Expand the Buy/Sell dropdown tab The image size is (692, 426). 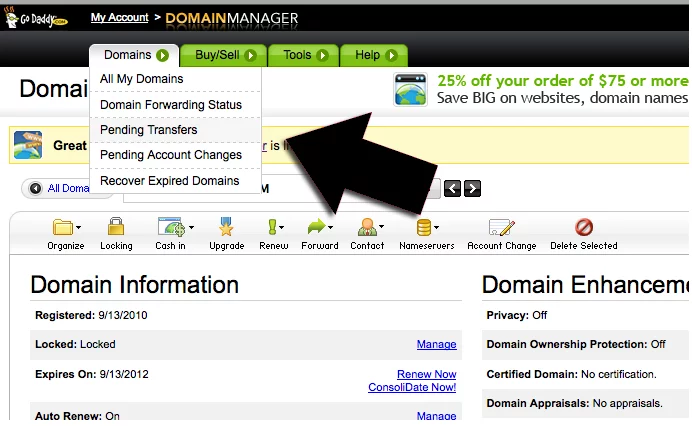(224, 56)
